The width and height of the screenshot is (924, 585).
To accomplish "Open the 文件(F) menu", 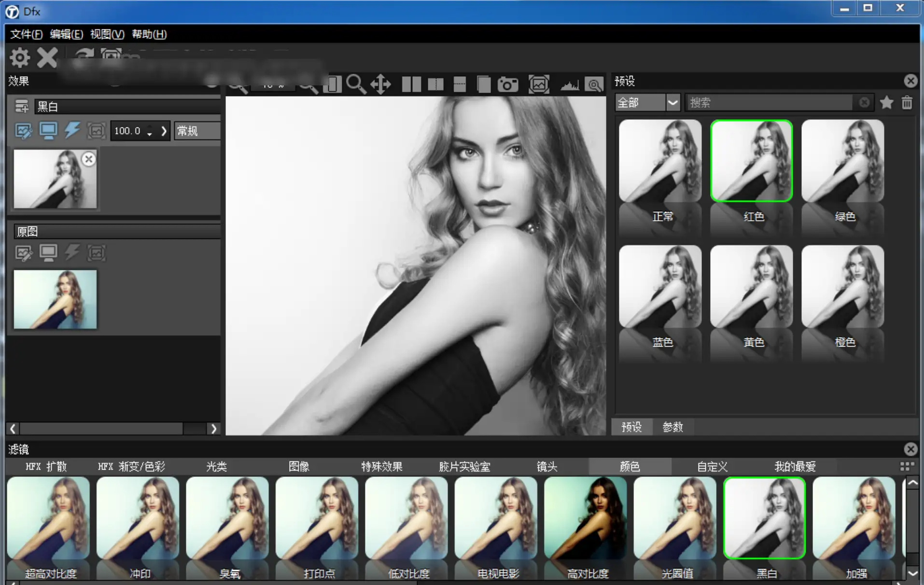I will tap(27, 34).
